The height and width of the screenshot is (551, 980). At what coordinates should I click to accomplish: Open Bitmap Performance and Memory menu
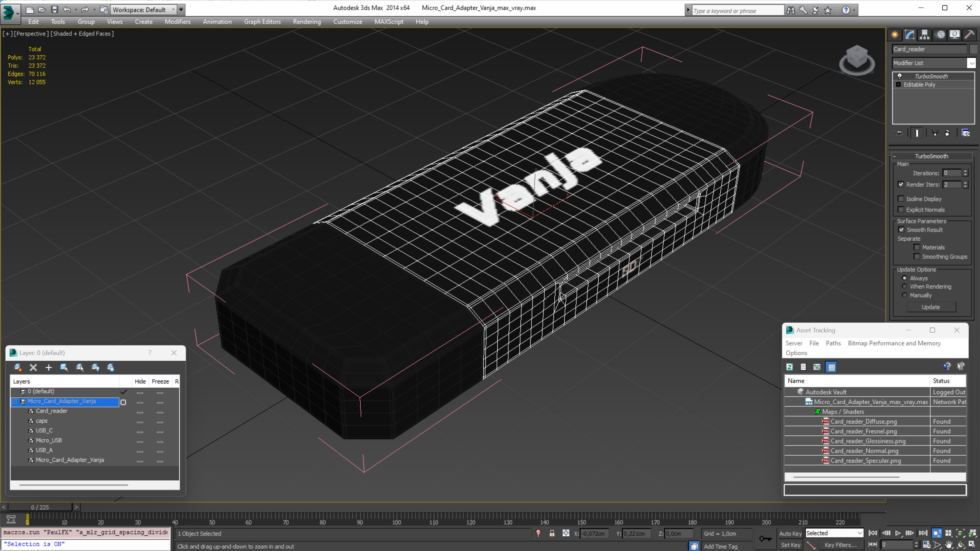pos(894,343)
